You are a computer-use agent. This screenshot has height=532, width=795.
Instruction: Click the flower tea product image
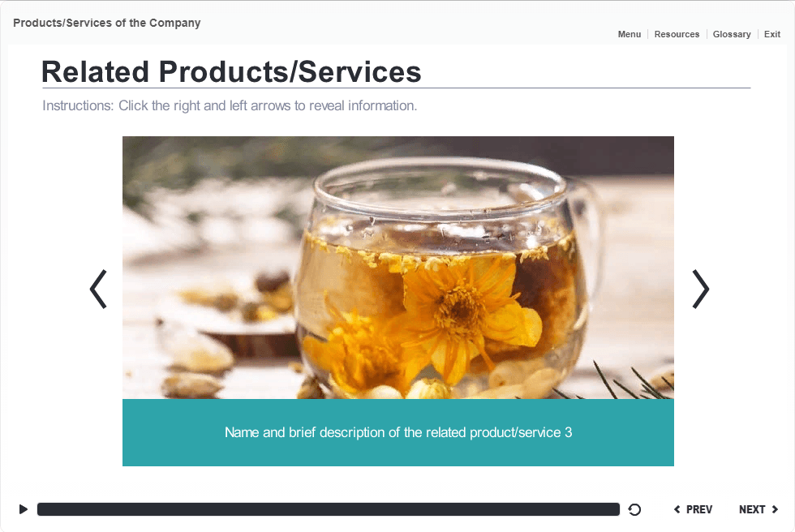pos(398,268)
